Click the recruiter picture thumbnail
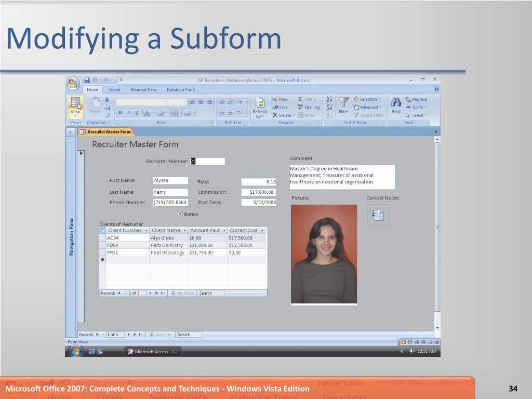532x399 pixels. point(324,254)
